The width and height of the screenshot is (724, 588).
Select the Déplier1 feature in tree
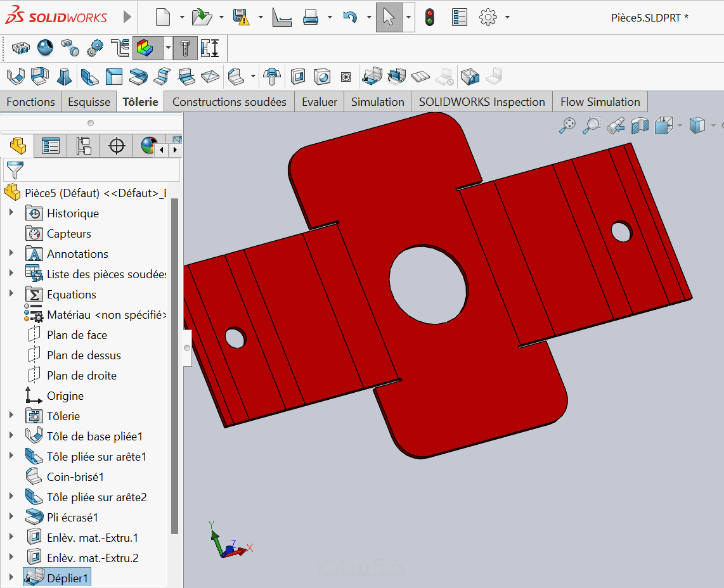(x=68, y=578)
